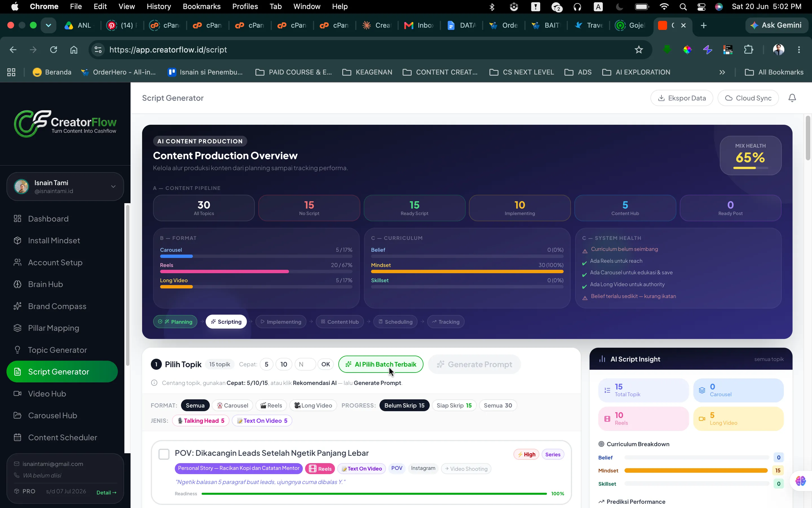Switch to the Planning pipeline step
The image size is (812, 508).
pyautogui.click(x=175, y=321)
